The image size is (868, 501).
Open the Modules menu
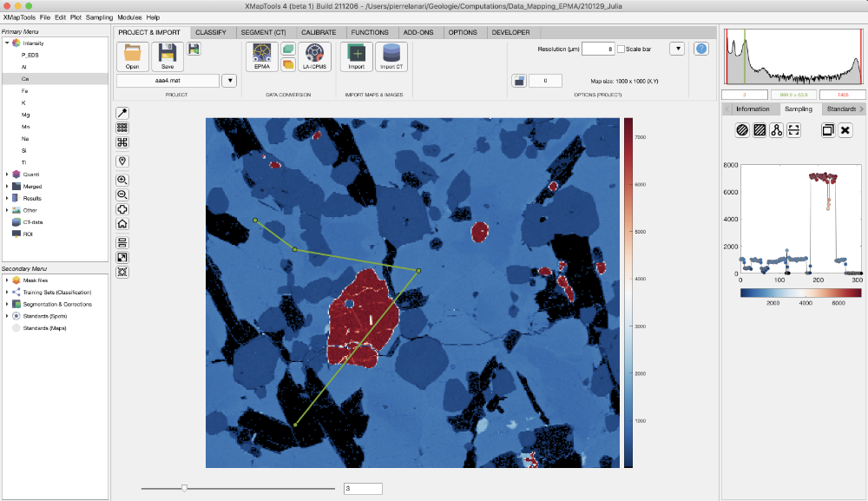[129, 17]
